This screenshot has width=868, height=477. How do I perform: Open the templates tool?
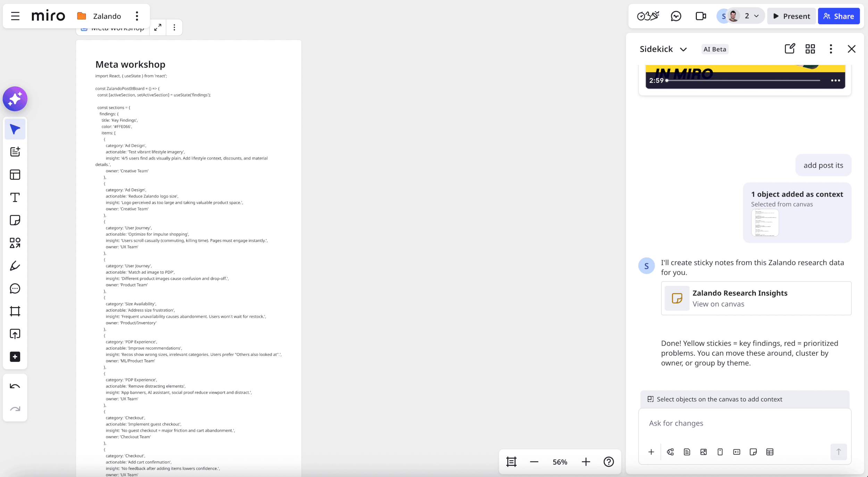tap(15, 174)
